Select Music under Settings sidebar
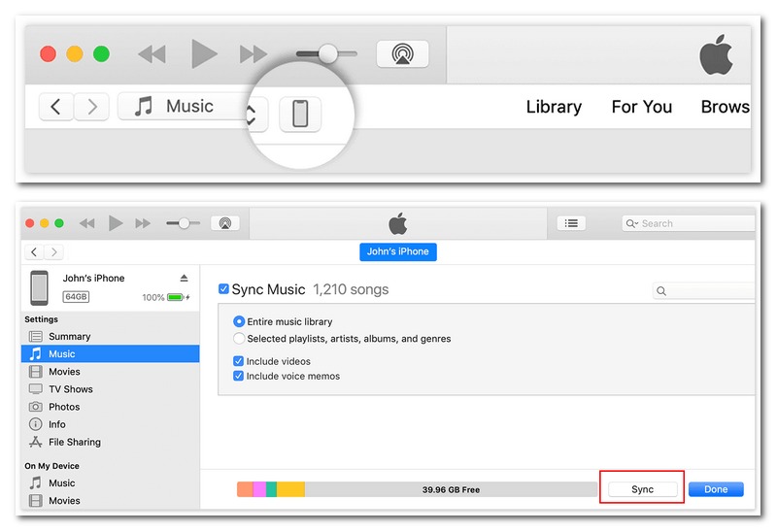This screenshot has height=532, width=777. click(x=110, y=353)
